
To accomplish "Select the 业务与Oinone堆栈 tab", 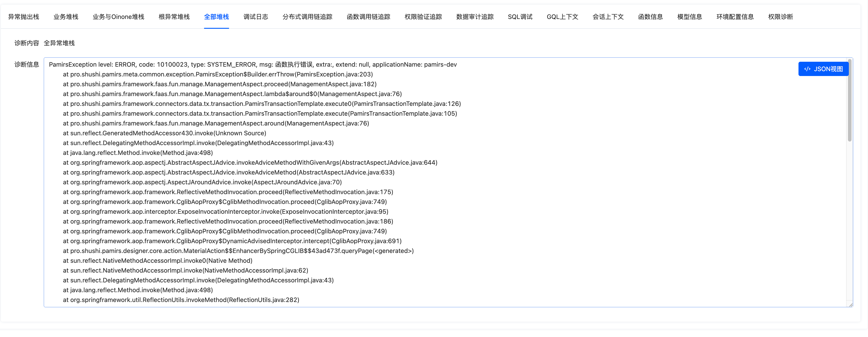I will click(118, 17).
